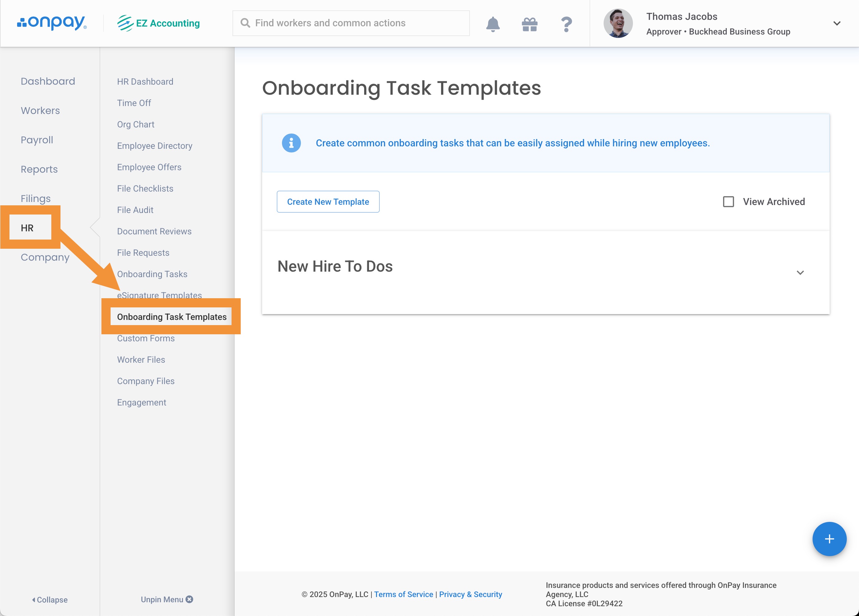
Task: Click the blue info icon in banner
Action: click(291, 143)
